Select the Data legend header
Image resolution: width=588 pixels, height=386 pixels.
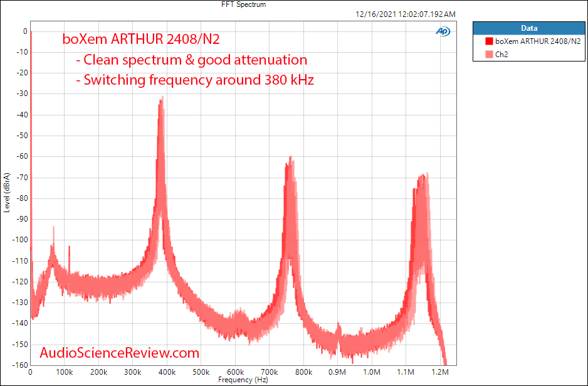coord(528,28)
